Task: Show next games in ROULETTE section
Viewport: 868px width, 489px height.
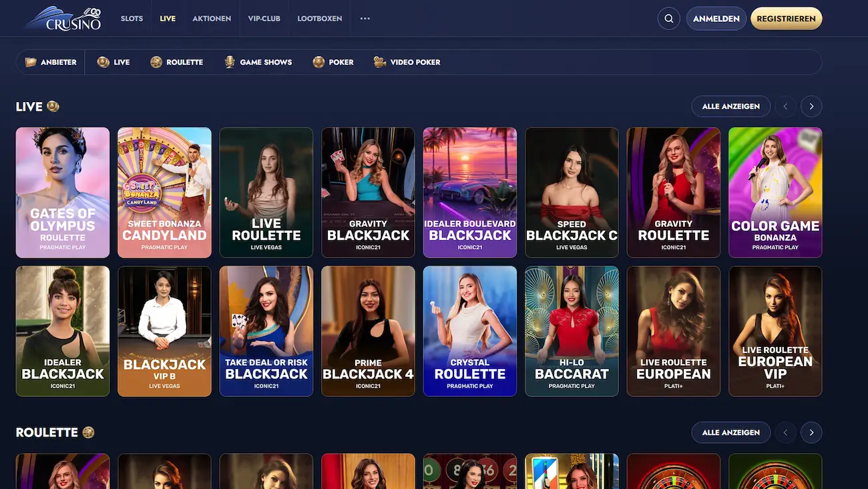Action: pos(811,432)
